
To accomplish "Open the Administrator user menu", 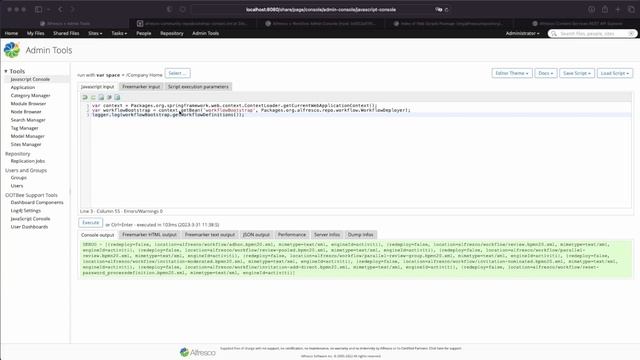I will click(522, 33).
